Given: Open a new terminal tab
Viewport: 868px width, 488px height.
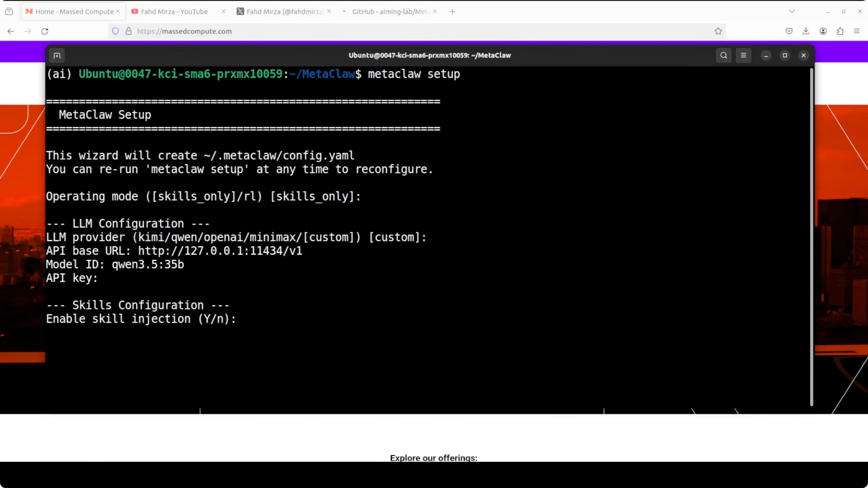Looking at the screenshot, I should click(57, 55).
